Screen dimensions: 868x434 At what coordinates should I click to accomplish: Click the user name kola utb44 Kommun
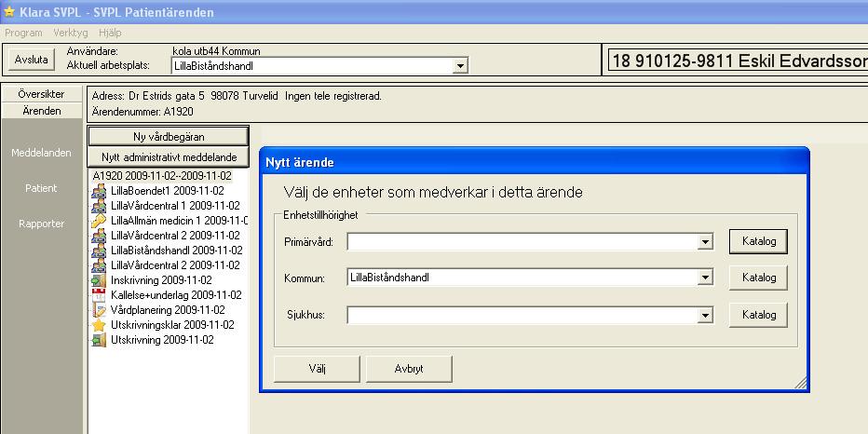point(216,51)
